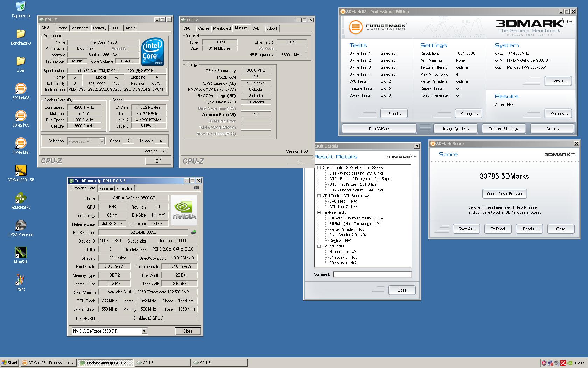
Task: Click the 33785 3DMarks score text
Action: 504,176
